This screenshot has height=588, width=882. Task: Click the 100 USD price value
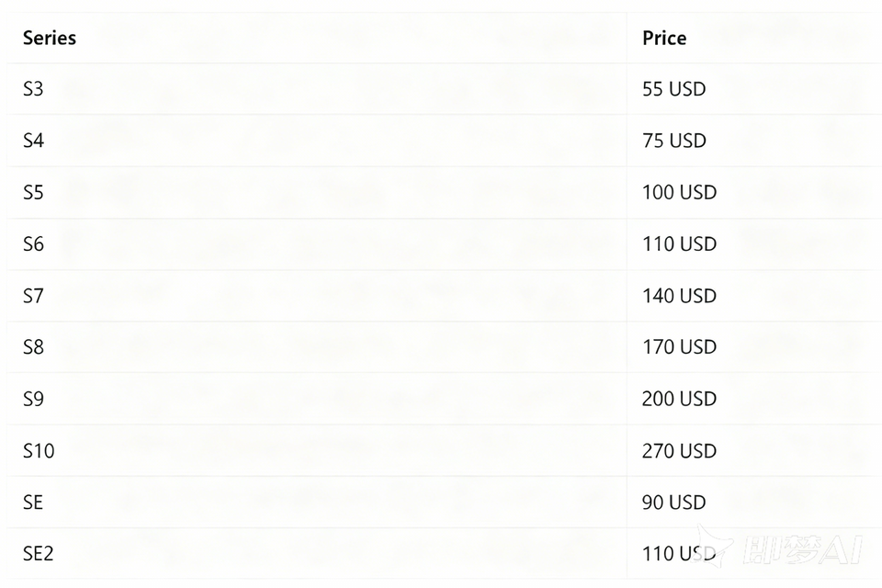[679, 192]
